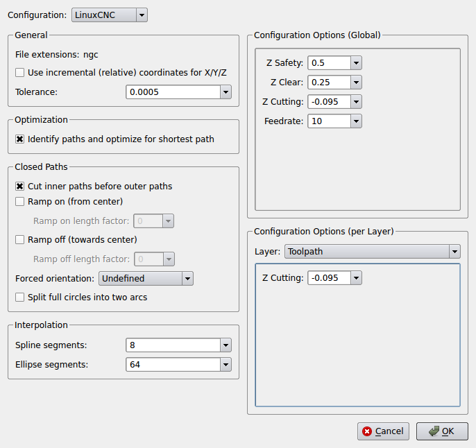The width and height of the screenshot is (476, 448).
Task: Expand the per-layer Z Cutting dropdown arrow
Action: pos(357,278)
